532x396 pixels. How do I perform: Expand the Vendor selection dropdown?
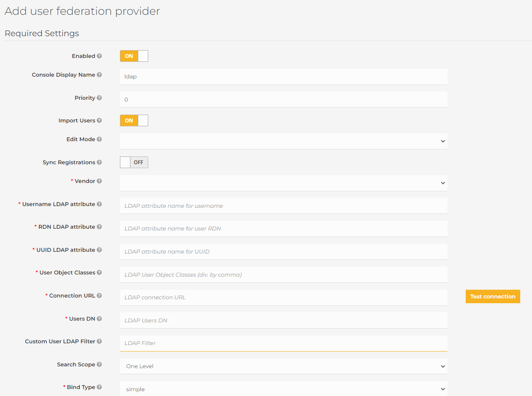[283, 183]
